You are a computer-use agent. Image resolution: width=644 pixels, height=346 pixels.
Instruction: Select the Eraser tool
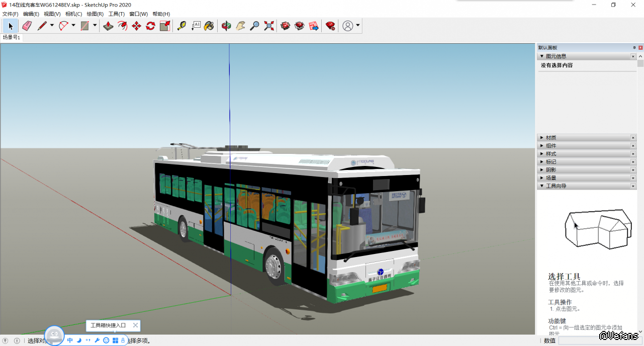click(27, 26)
